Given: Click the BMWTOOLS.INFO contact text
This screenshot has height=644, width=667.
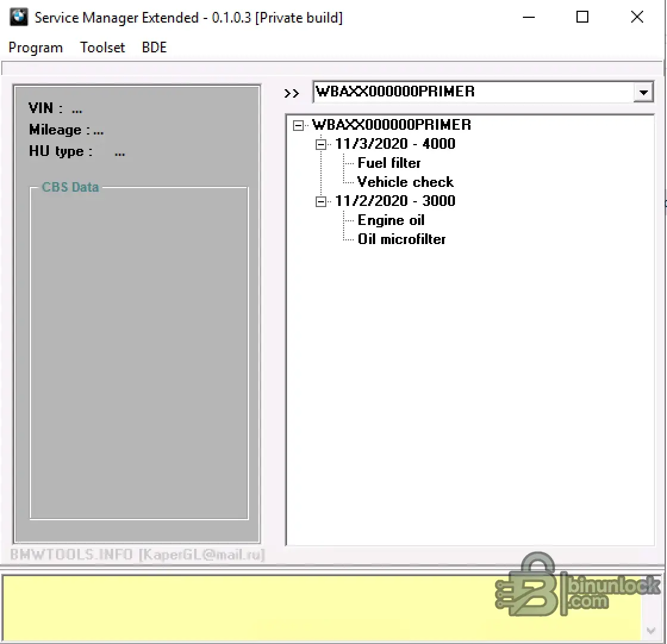Looking at the screenshot, I should [x=137, y=555].
